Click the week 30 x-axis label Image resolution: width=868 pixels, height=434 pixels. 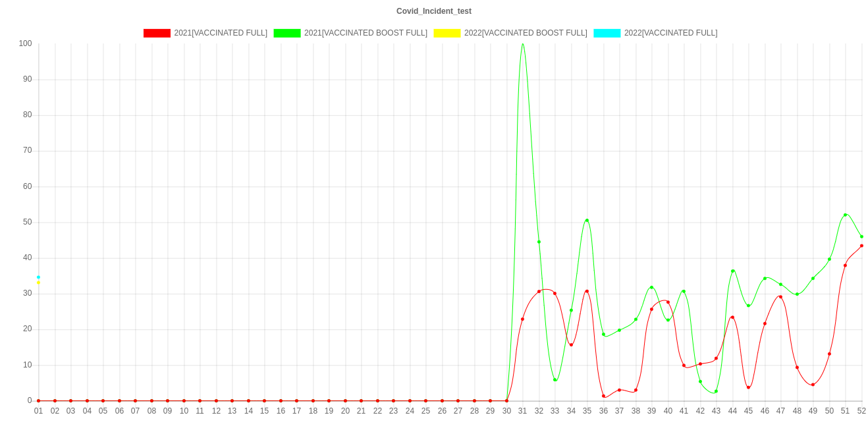coord(506,411)
